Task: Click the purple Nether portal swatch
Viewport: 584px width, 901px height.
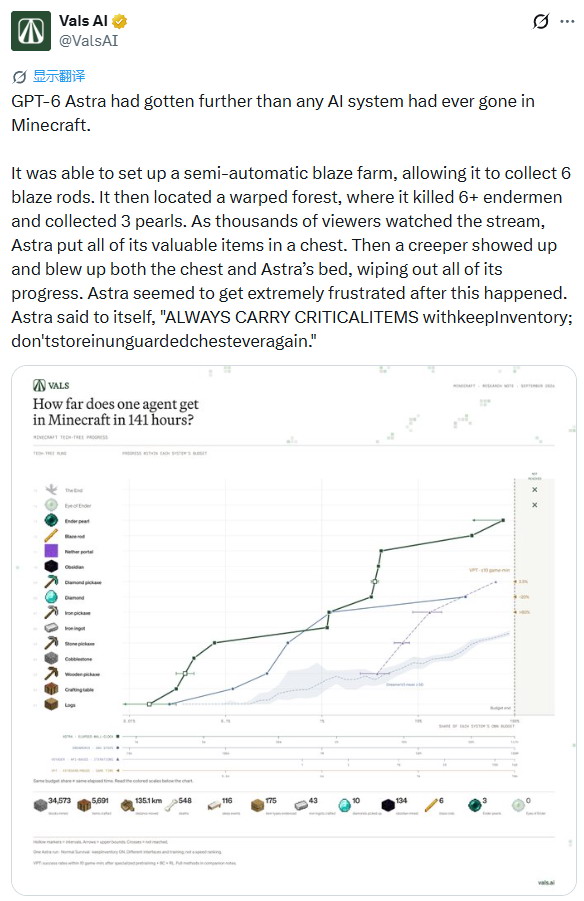Action: point(51,551)
